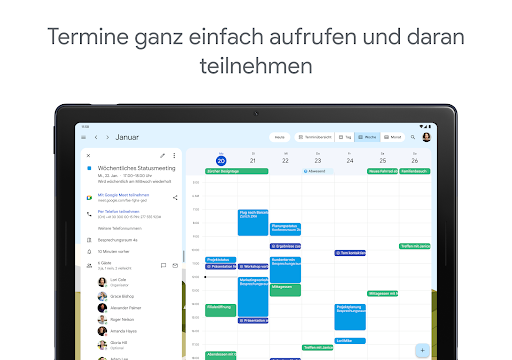Jump to today with the Heute button
512x360 pixels.
[280, 137]
